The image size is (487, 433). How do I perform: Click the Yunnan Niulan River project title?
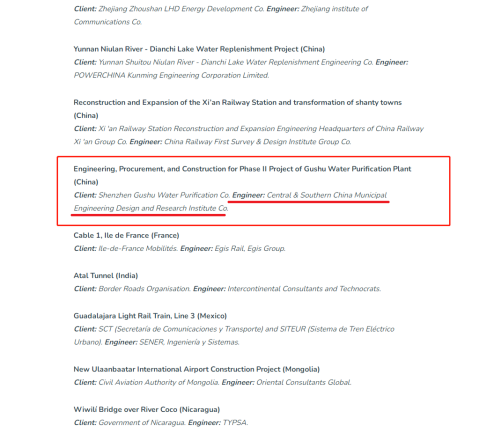[199, 49]
